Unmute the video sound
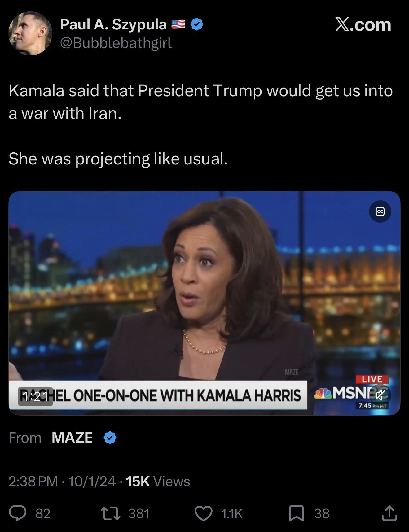The width and height of the screenshot is (409, 532). click(380, 395)
